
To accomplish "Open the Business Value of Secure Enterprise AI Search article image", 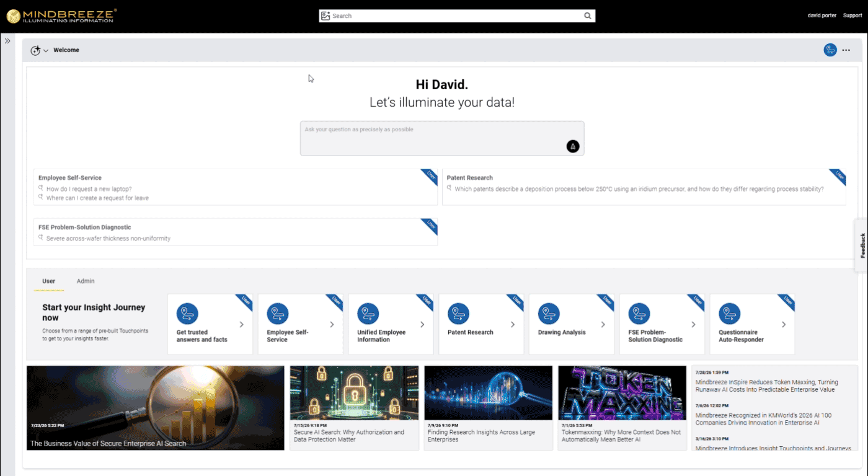I will (156, 408).
